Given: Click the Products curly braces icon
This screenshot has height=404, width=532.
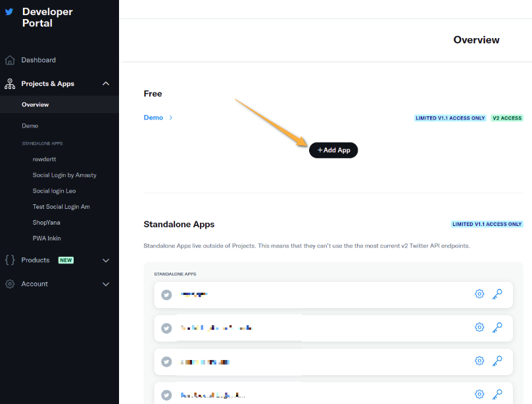Looking at the screenshot, I should [x=10, y=260].
